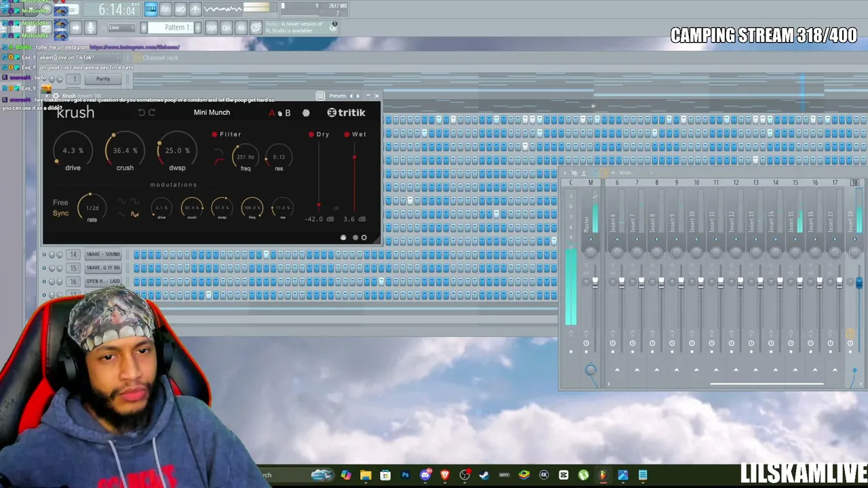Toggle the Alt typing key button
The image size is (868, 488).
point(241,28)
